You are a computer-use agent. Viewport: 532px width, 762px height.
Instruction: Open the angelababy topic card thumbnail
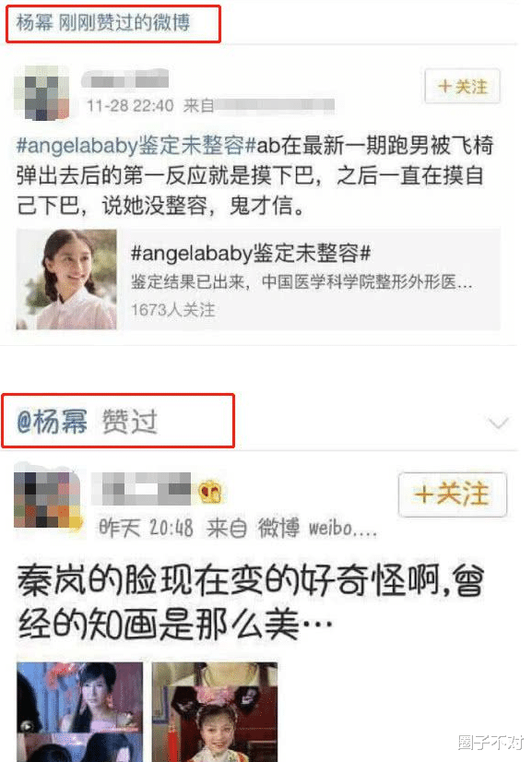coord(66,280)
